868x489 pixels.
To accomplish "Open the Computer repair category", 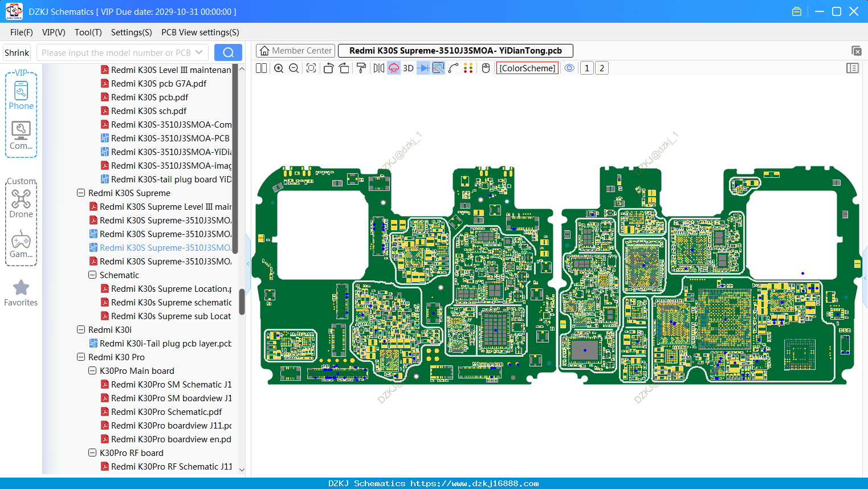I will pyautogui.click(x=21, y=136).
